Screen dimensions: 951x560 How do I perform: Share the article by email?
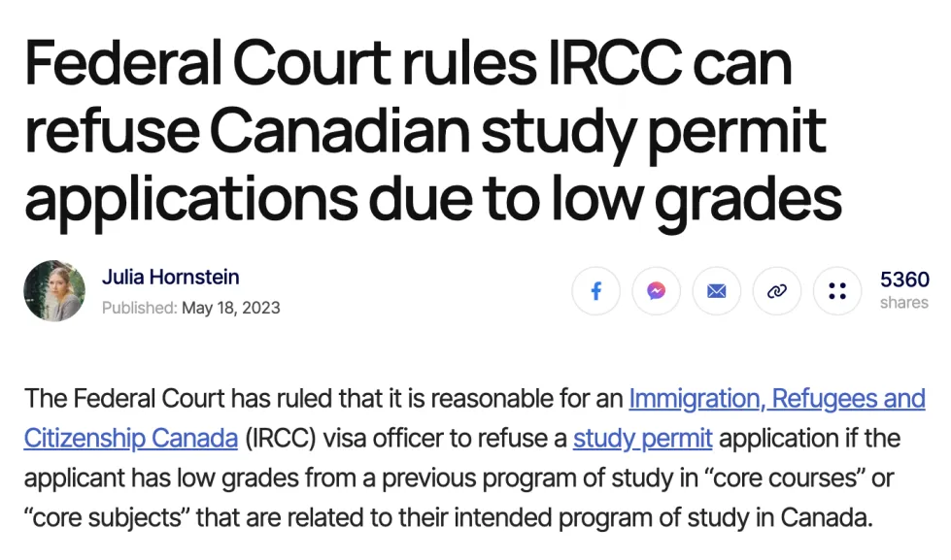(x=717, y=291)
